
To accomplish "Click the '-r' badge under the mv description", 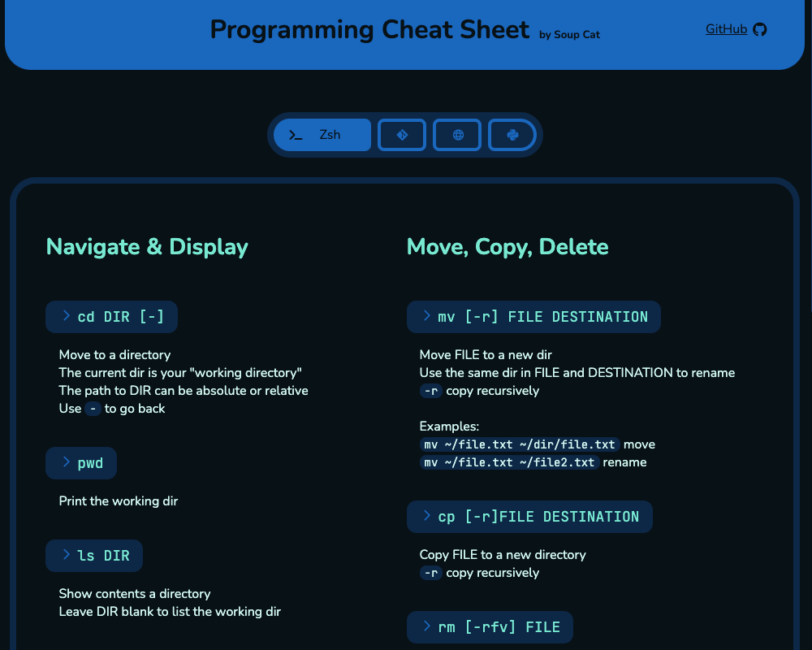I will (430, 391).
